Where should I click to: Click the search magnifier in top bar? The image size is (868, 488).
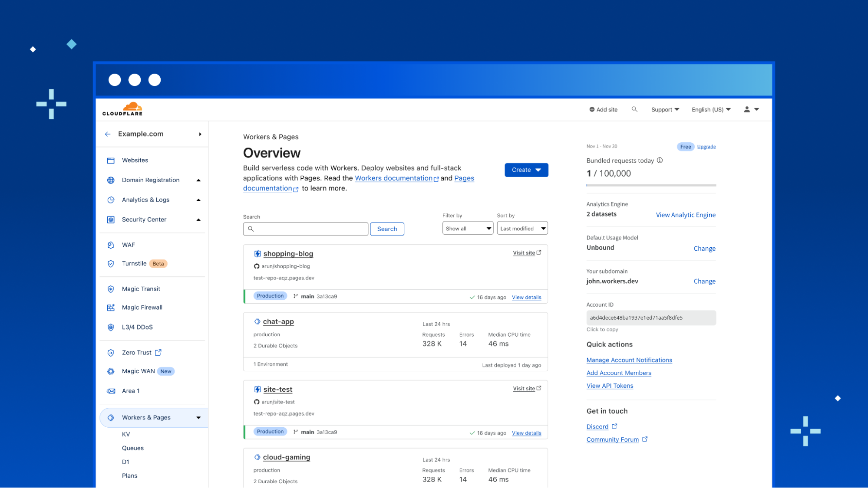(x=634, y=109)
